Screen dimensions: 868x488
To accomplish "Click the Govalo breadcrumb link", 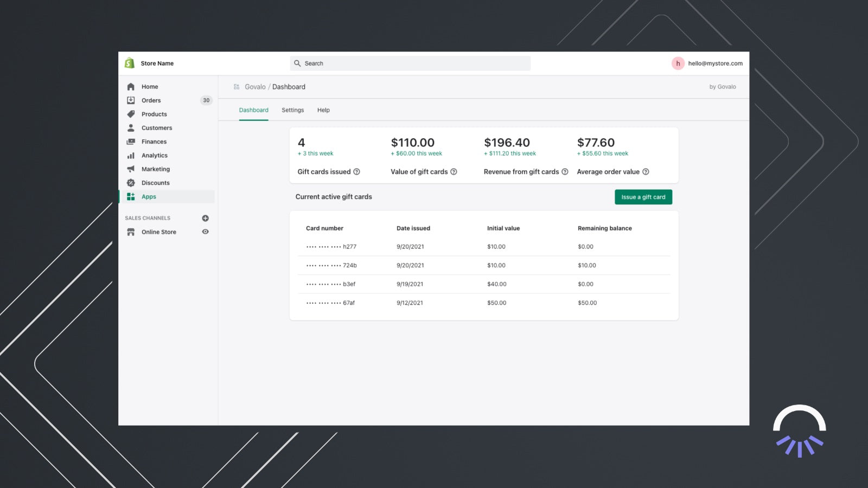I will [255, 87].
